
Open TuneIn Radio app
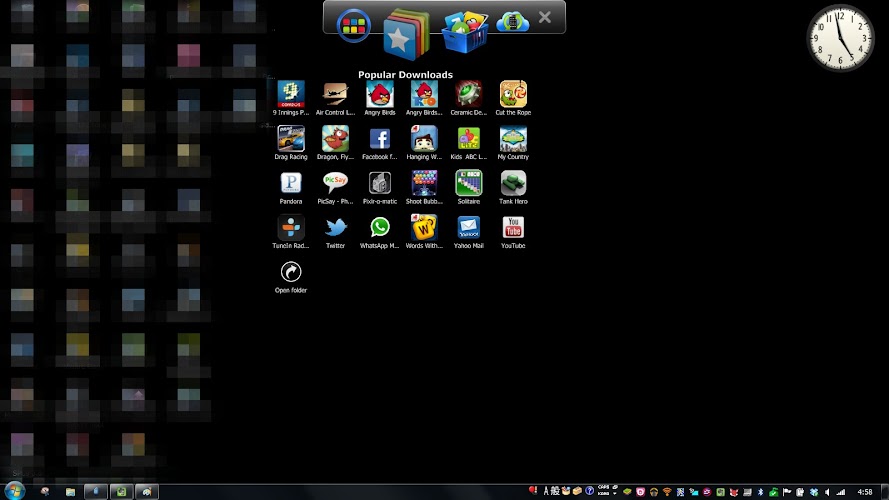(x=291, y=231)
